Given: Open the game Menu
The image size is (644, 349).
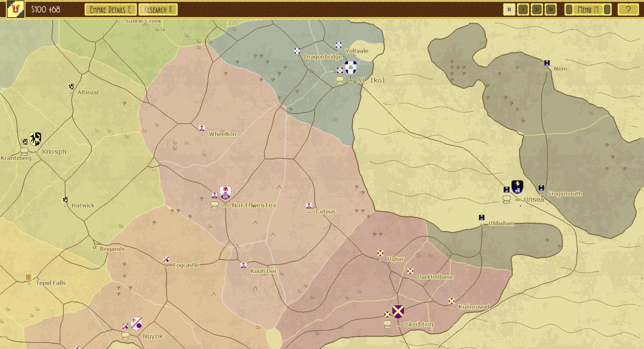Looking at the screenshot, I should pyautogui.click(x=588, y=10).
